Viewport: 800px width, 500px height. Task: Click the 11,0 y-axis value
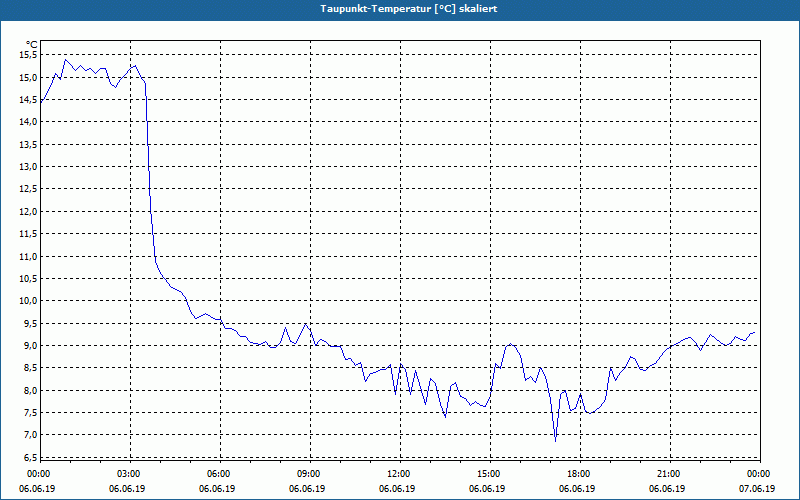tap(27, 256)
